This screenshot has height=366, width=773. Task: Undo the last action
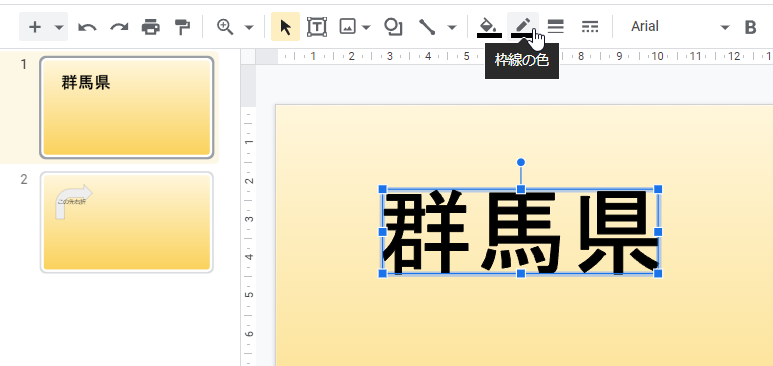click(87, 27)
